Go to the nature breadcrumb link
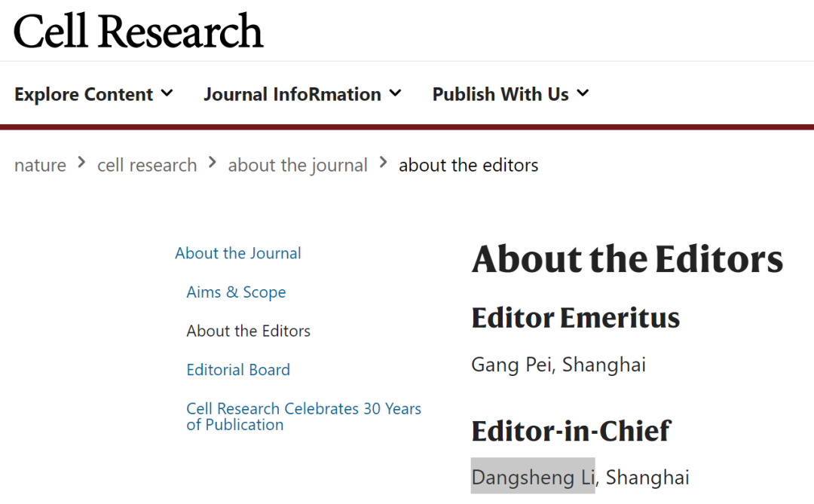This screenshot has width=814, height=504. click(x=40, y=165)
